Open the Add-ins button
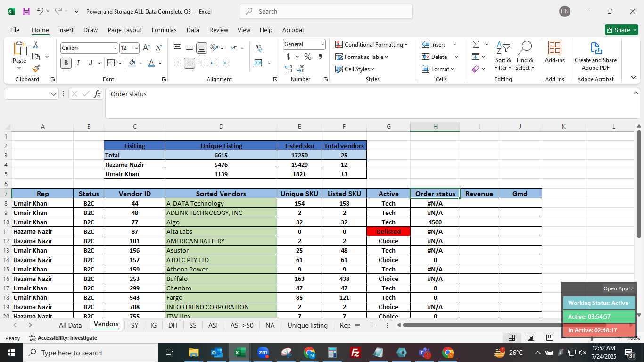 [555, 52]
